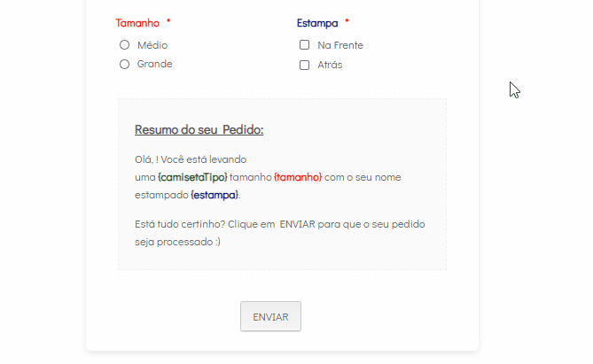Click the "Resumo do seu Pedido" heading

199,130
